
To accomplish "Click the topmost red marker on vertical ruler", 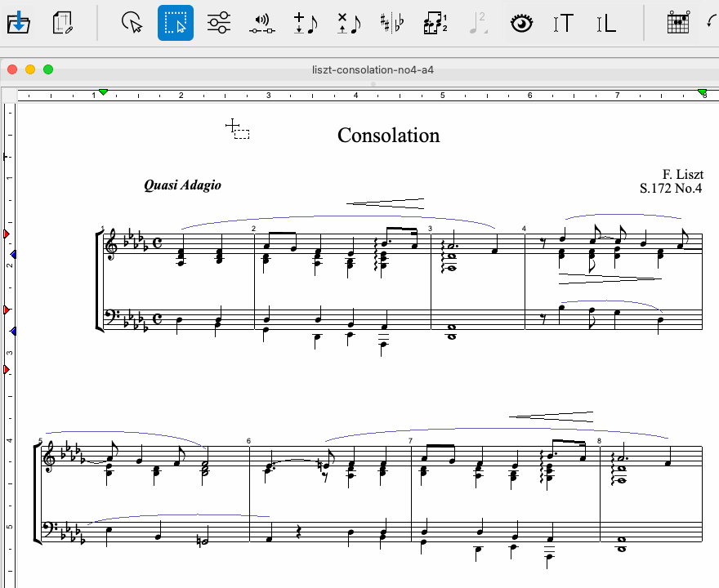I will pyautogui.click(x=7, y=234).
